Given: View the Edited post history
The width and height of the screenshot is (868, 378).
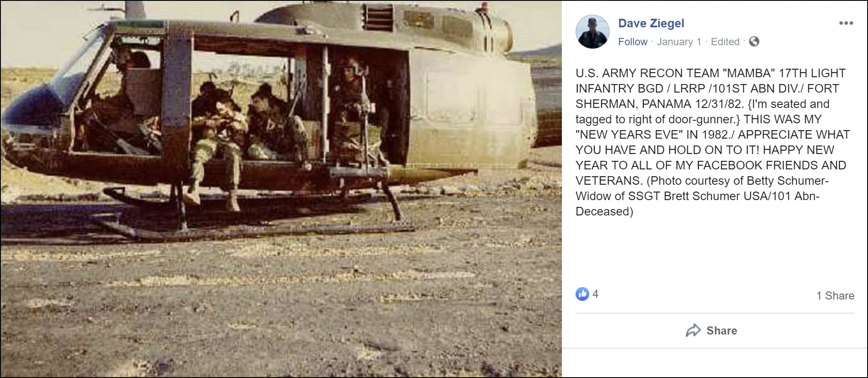Looking at the screenshot, I should [725, 42].
